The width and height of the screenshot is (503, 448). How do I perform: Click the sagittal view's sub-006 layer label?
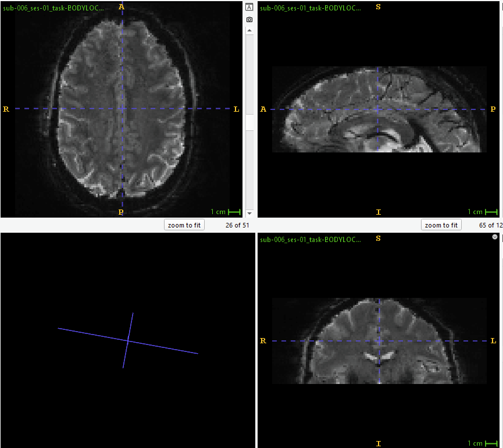click(310, 8)
